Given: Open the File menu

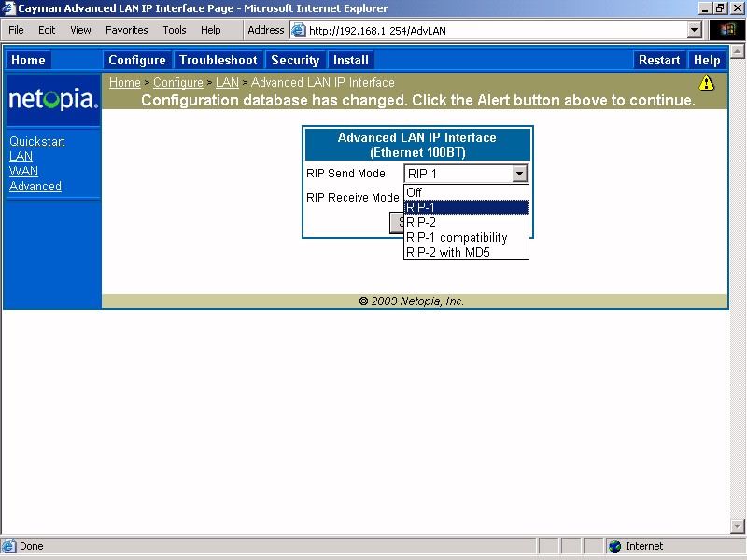Looking at the screenshot, I should click(x=16, y=30).
